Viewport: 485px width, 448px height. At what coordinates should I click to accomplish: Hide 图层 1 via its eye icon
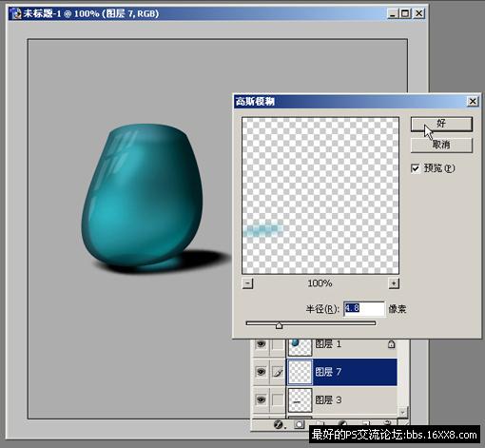(261, 344)
